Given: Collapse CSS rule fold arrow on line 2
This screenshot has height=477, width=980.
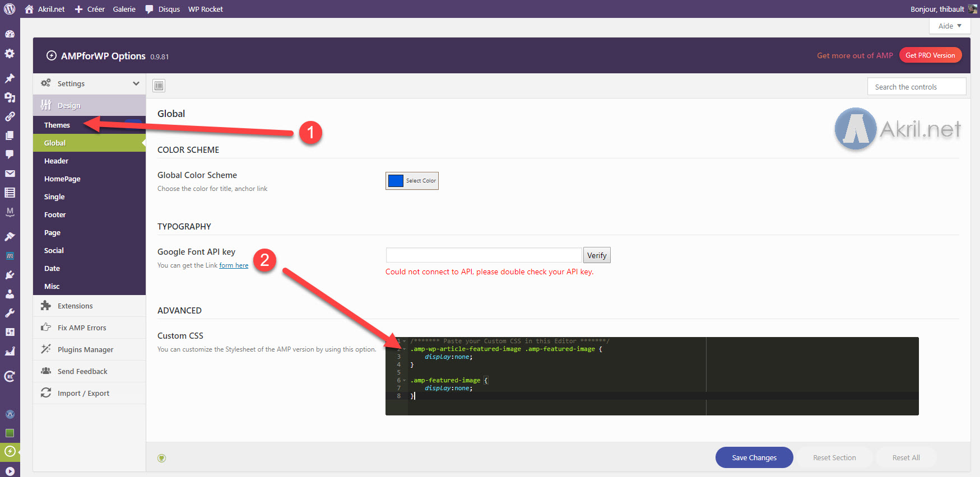Looking at the screenshot, I should coord(405,349).
